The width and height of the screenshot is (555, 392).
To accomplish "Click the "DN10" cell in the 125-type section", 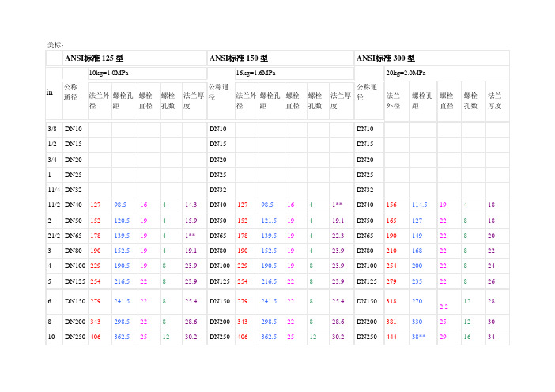I will (74, 129).
